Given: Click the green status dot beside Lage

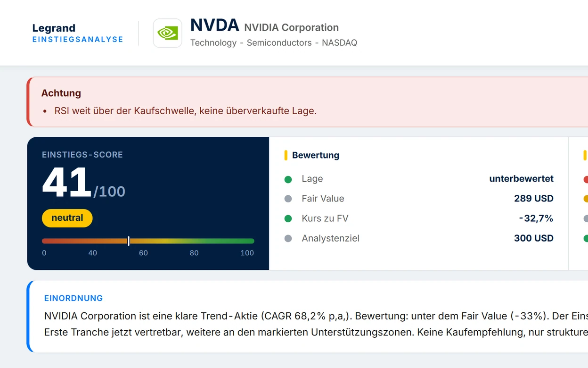Looking at the screenshot, I should click(x=288, y=179).
